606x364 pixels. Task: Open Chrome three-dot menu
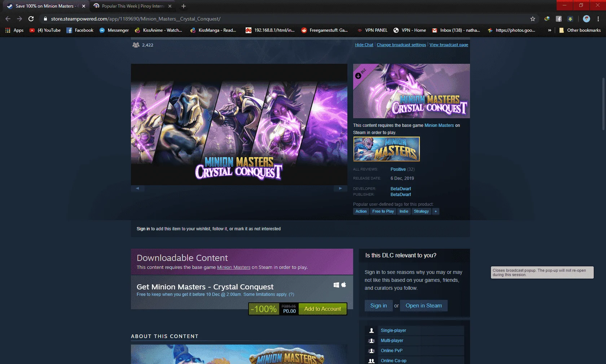[598, 19]
